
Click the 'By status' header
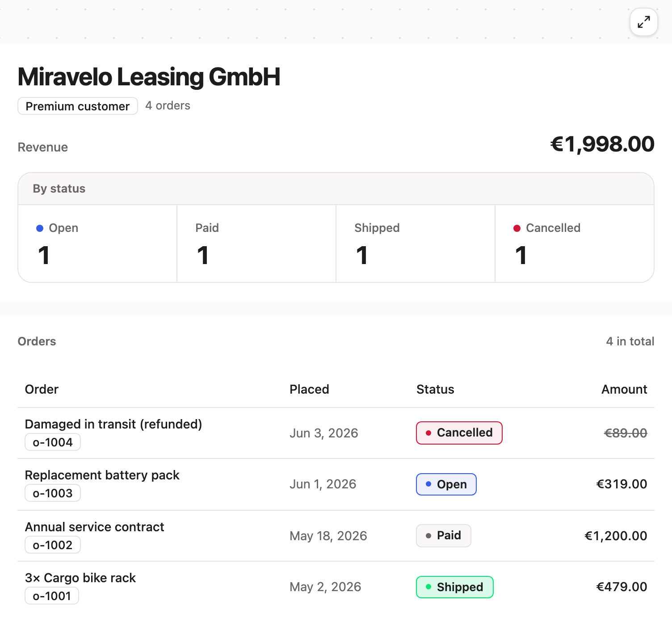[59, 189]
